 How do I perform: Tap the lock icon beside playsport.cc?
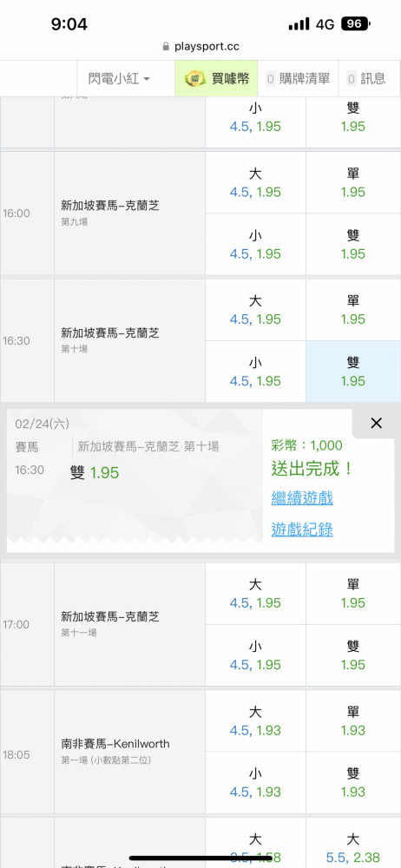(x=166, y=47)
